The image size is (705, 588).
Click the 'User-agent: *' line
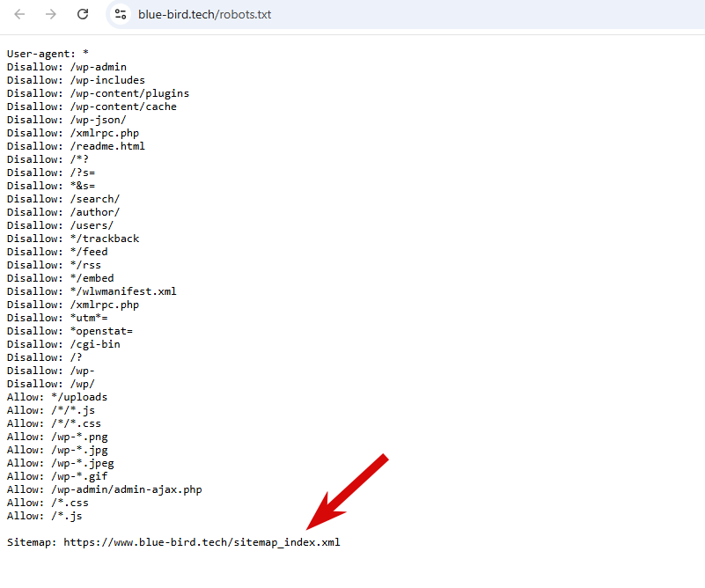click(48, 54)
